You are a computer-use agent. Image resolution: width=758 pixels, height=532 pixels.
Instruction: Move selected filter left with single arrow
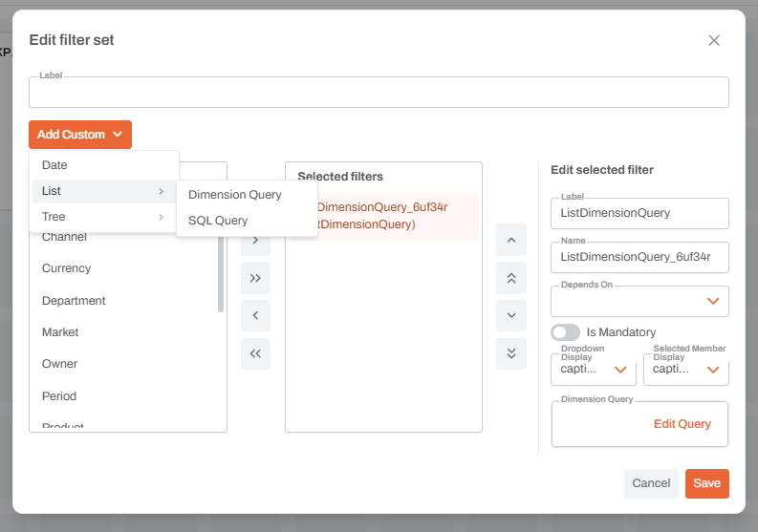256,315
